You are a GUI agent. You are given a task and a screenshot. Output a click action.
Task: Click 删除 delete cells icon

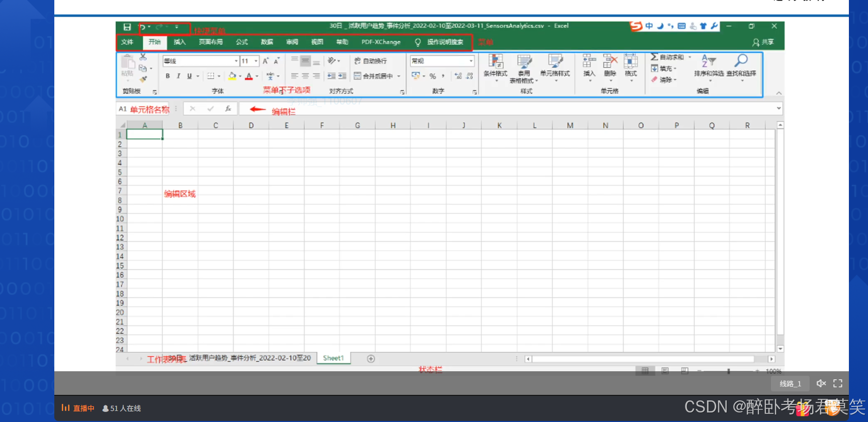[x=610, y=61]
